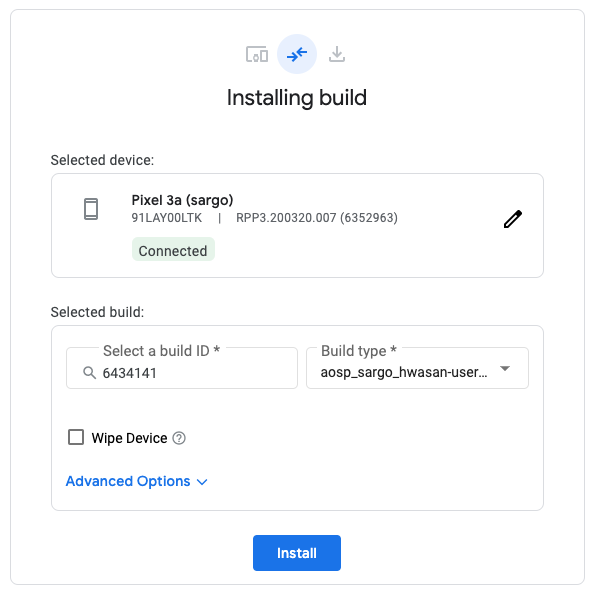Click the highlighted build selection step icon
The width and height of the screenshot is (600, 592).
[x=297, y=54]
